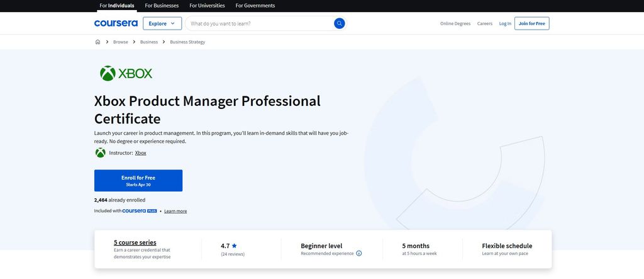Click the large Xbox logo banner
Screen dimensions: 644x279
point(126,73)
